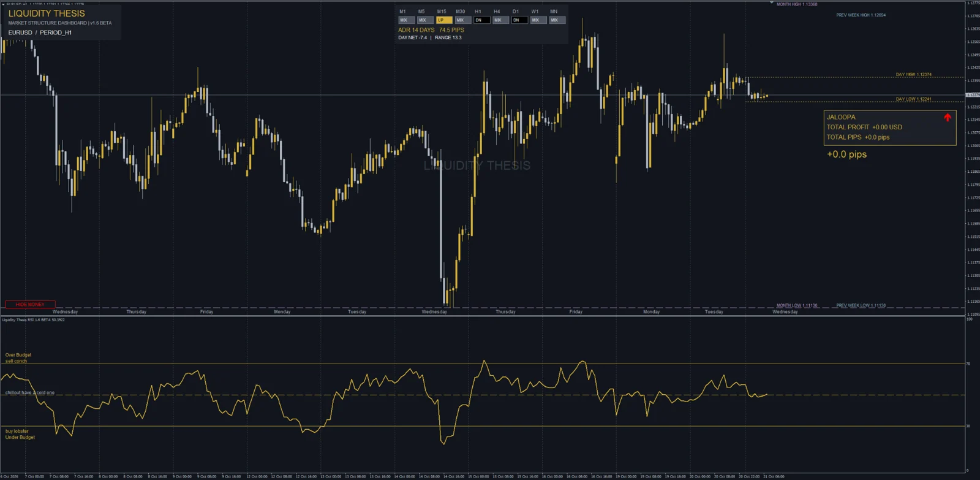Select the M5 timeframe MIX box

click(x=425, y=20)
